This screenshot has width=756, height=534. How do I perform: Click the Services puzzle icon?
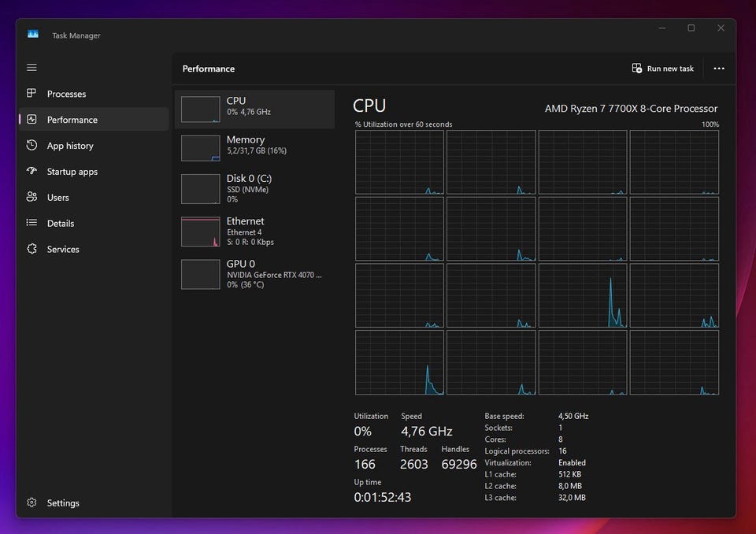[x=31, y=248]
